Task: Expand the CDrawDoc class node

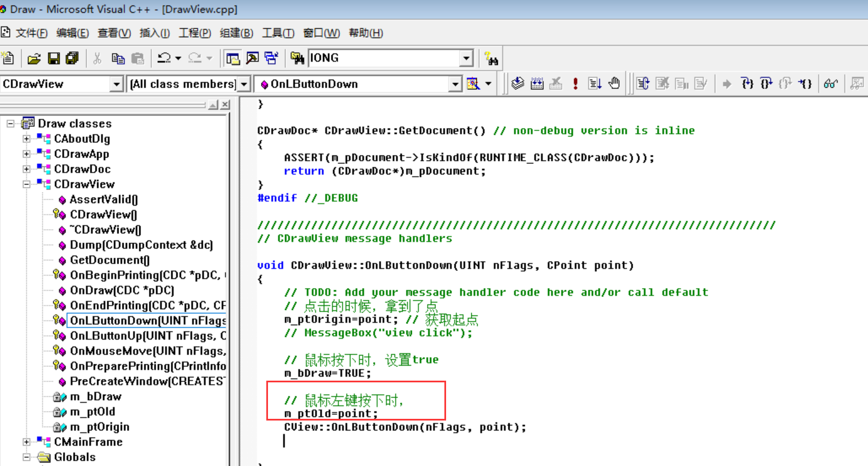Action: point(26,169)
